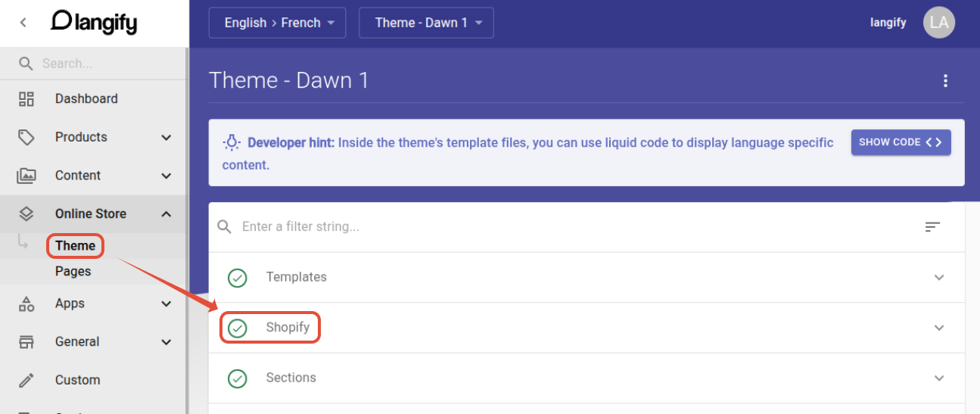980x414 pixels.
Task: Click the Products tag icon
Action: pos(26,137)
